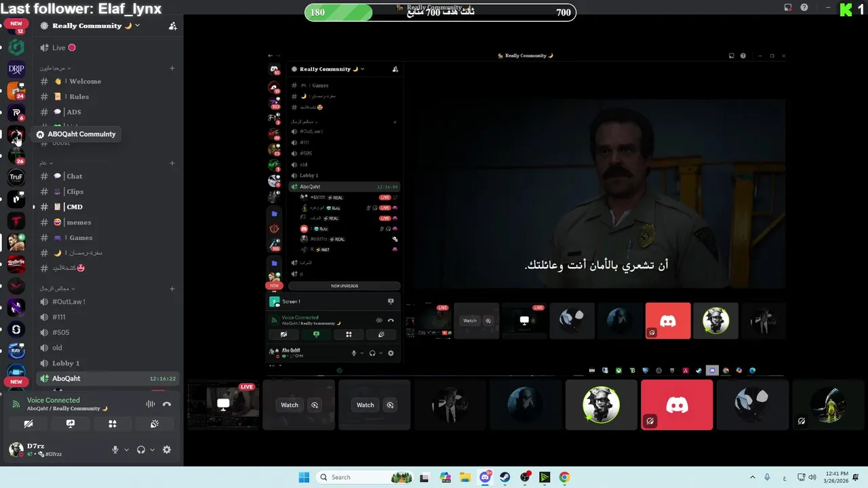Open the noise suppression waveform icon
This screenshot has width=868, height=488.
tap(150, 404)
